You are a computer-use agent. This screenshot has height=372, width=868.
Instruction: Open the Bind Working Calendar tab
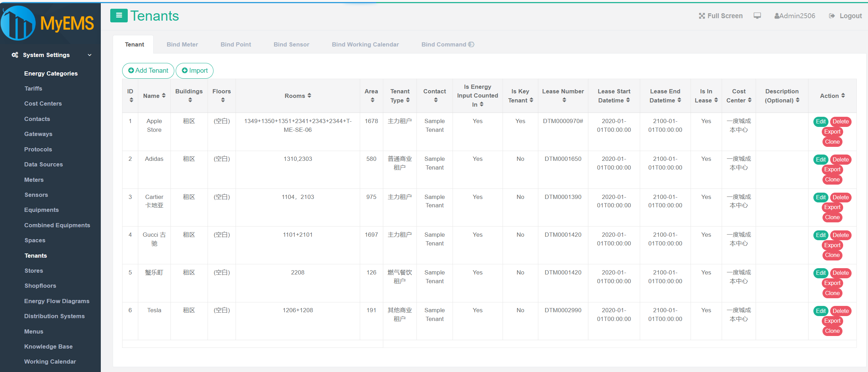(x=365, y=44)
